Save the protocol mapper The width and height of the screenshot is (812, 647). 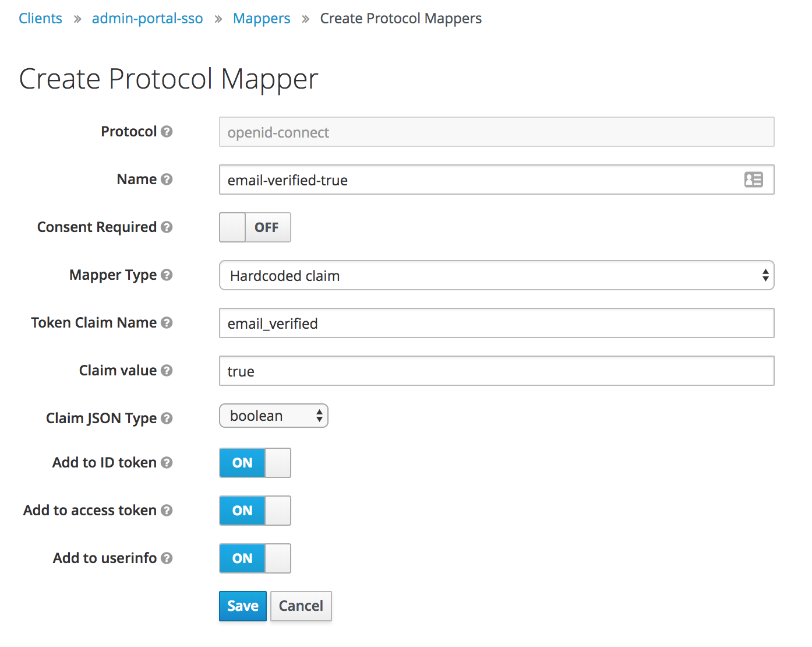(242, 606)
